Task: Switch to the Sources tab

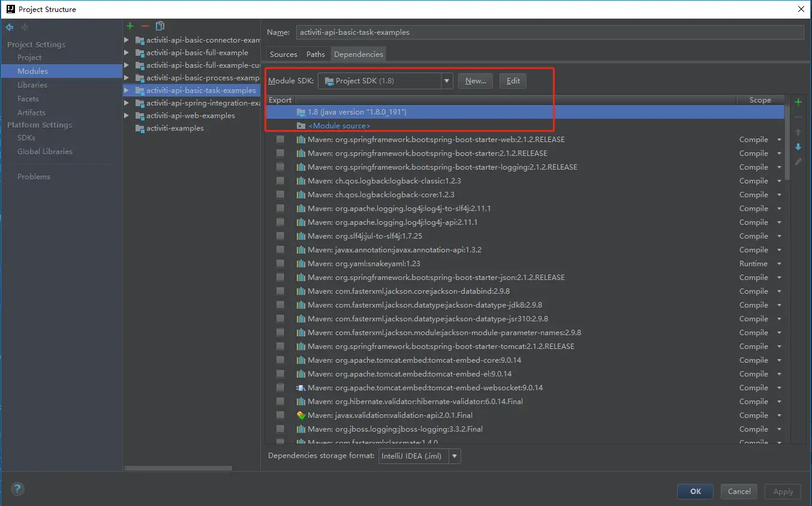Action: (284, 54)
